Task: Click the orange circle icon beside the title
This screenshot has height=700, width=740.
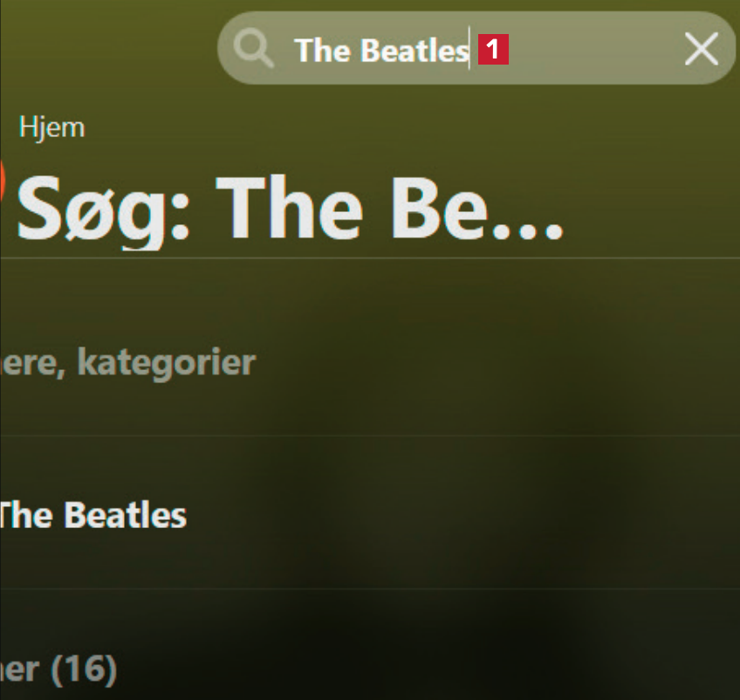Action: click(2, 181)
